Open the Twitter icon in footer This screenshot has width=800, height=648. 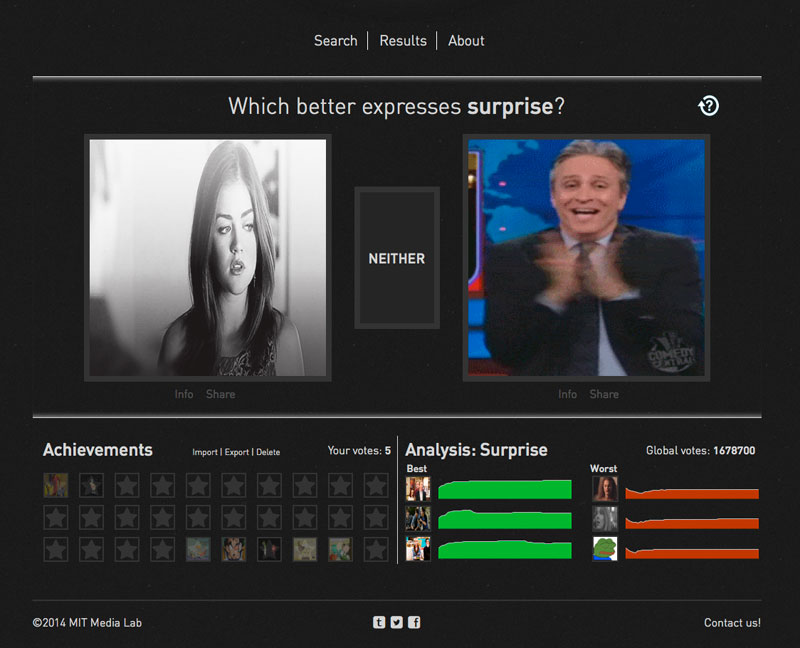(x=396, y=622)
